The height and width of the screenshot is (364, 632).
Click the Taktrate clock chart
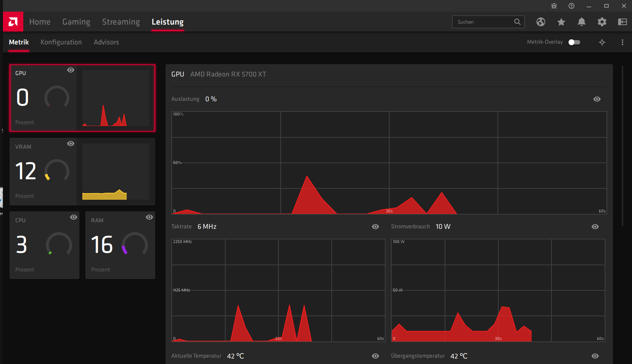(x=278, y=290)
